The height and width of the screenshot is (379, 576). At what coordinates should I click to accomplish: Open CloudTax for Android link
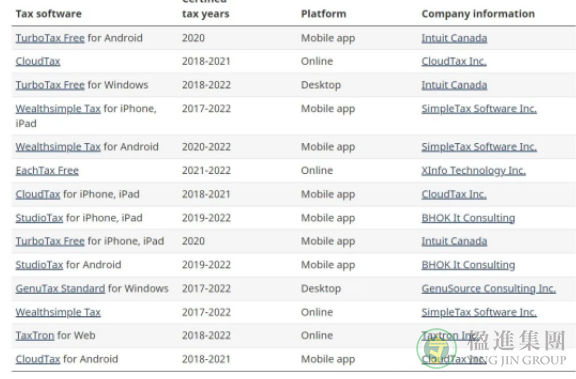pos(38,359)
